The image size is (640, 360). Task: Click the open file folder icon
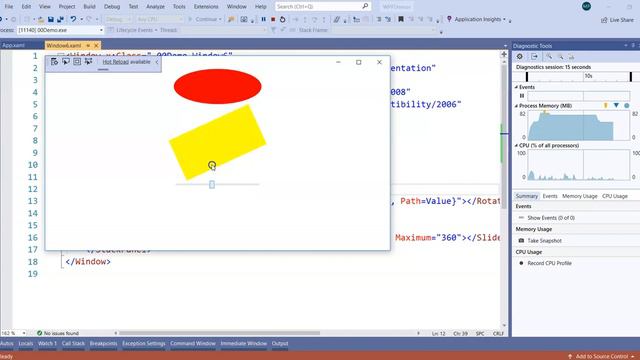40,19
